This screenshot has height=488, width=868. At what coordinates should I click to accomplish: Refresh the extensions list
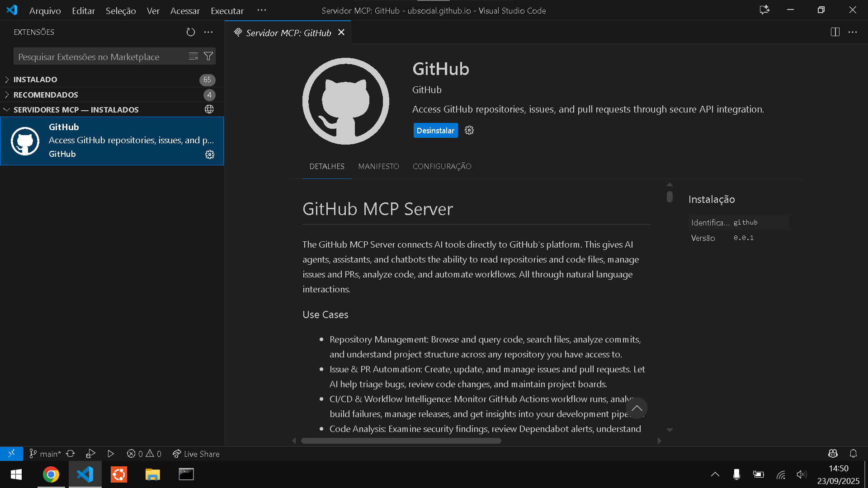[190, 32]
